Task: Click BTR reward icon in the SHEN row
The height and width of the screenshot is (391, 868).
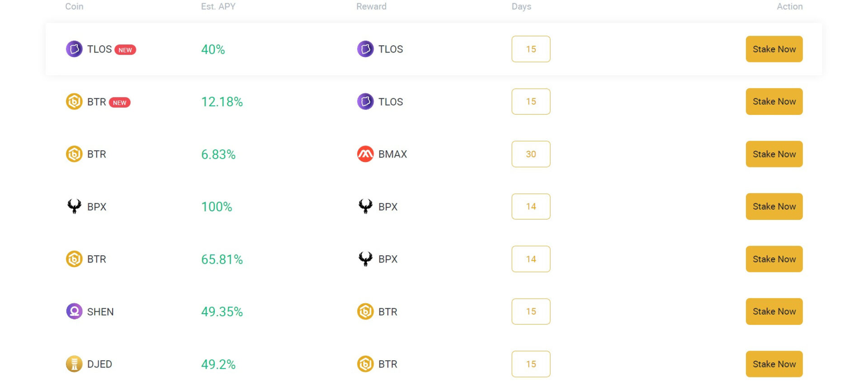Action: (365, 311)
